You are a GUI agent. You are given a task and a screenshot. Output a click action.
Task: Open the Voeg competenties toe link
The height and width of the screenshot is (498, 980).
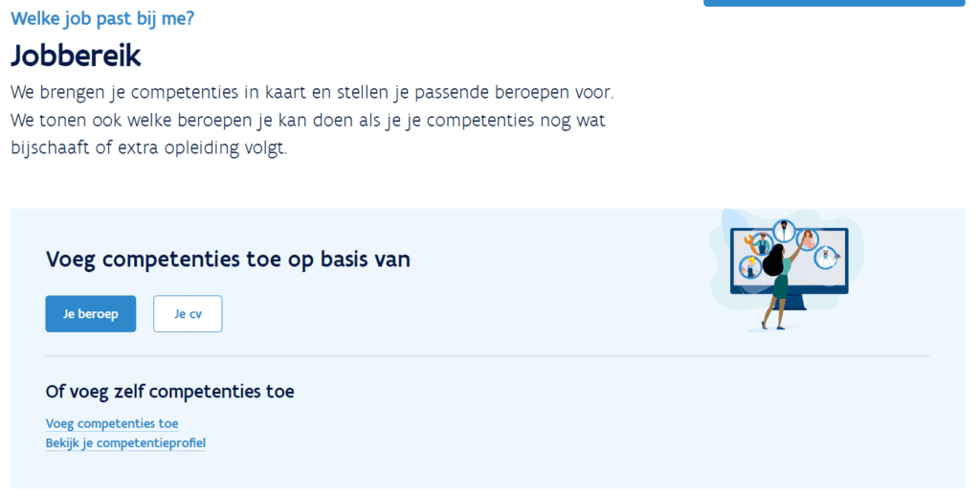(112, 423)
